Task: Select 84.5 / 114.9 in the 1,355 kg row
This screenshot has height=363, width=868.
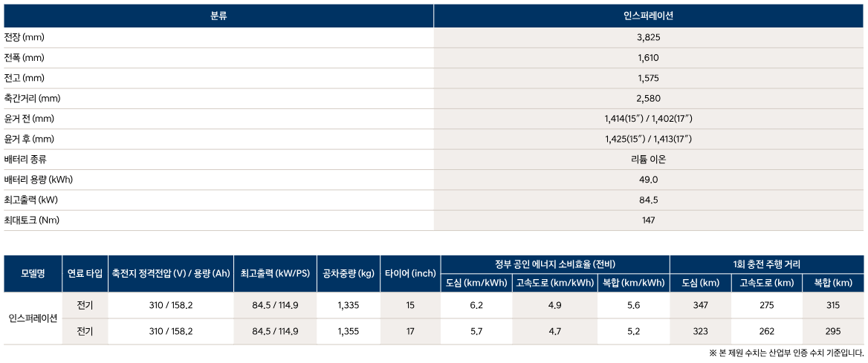Action: (x=275, y=332)
